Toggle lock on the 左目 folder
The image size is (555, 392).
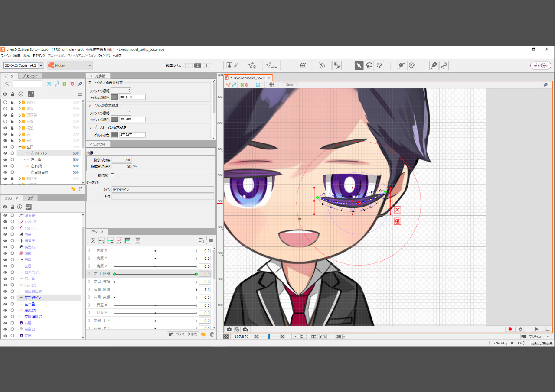click(x=13, y=147)
